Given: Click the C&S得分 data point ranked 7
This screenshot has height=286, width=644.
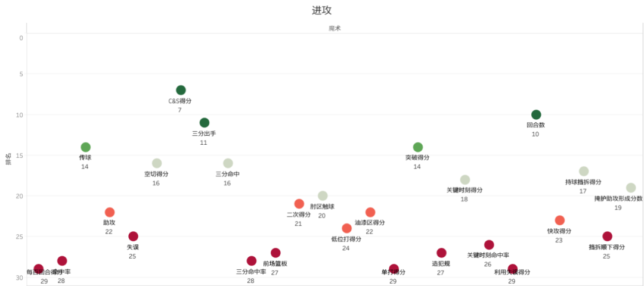Looking at the screenshot, I should pyautogui.click(x=181, y=90).
